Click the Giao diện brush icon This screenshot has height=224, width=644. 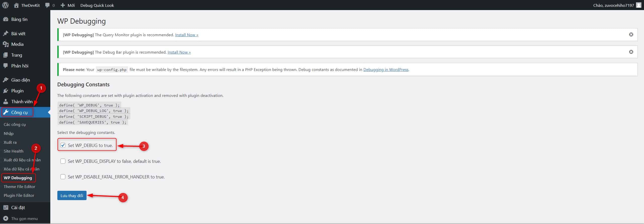coord(6,80)
